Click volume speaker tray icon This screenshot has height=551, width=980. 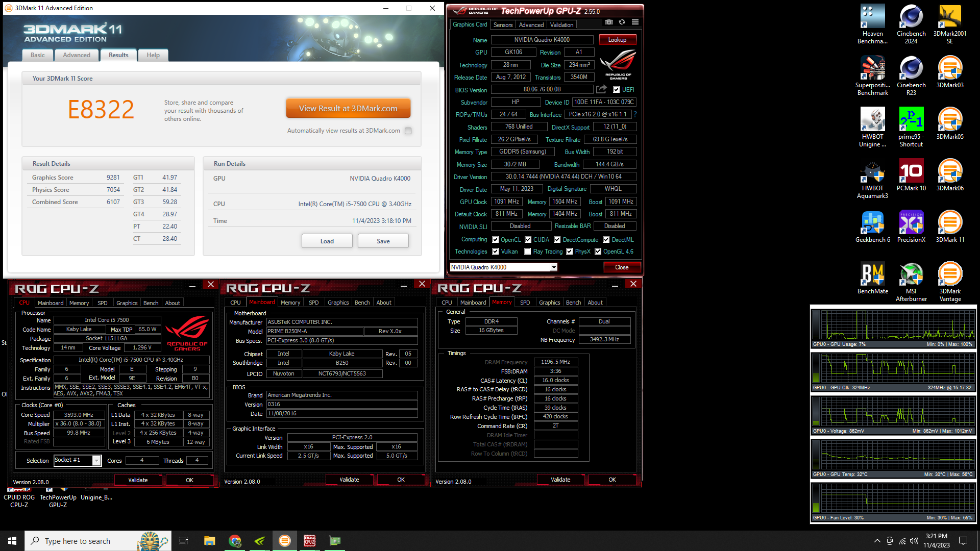click(914, 541)
